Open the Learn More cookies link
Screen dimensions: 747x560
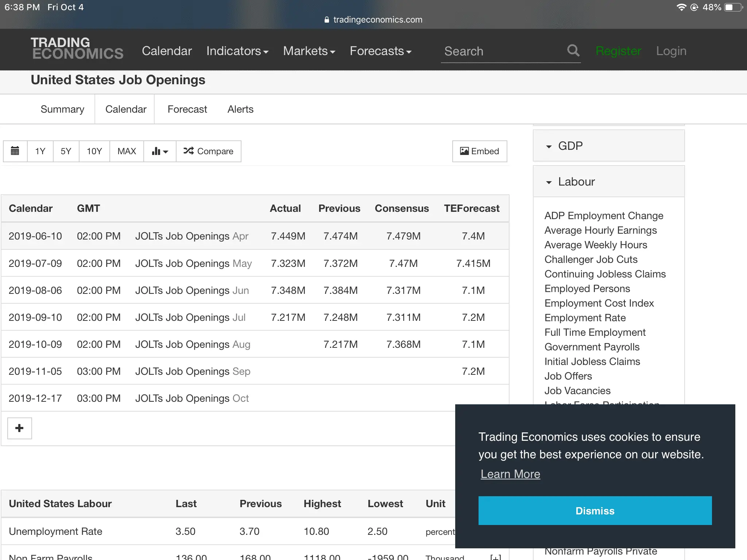[510, 474]
